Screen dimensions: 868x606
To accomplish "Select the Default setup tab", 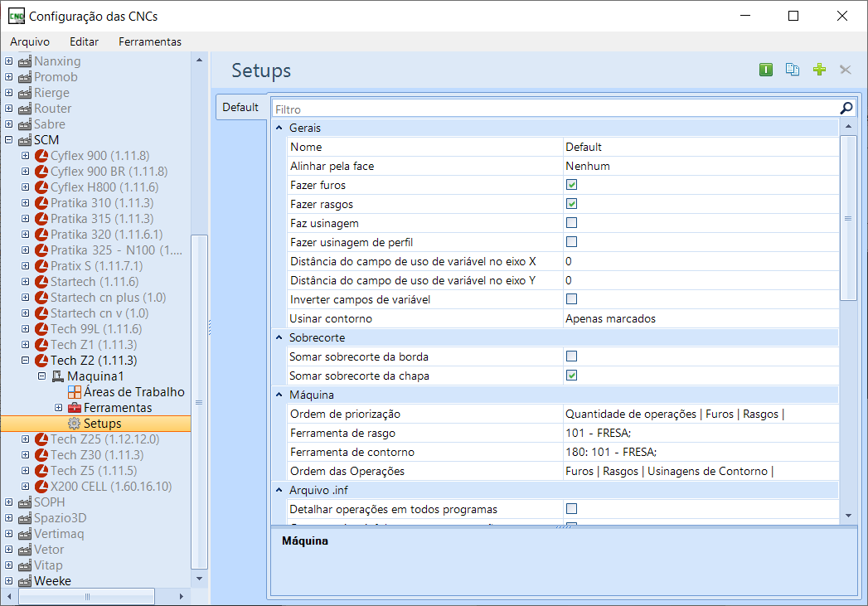I will click(240, 108).
